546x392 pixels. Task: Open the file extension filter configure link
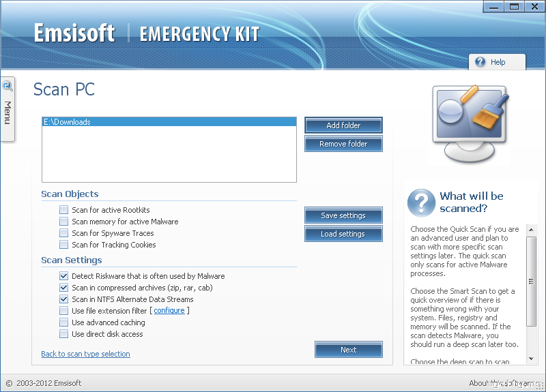tap(169, 311)
